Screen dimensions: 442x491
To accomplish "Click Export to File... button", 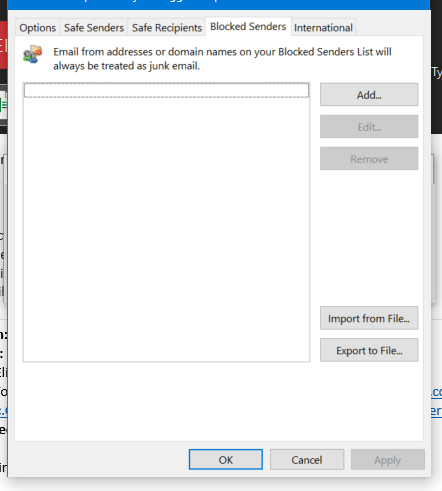I will click(369, 350).
